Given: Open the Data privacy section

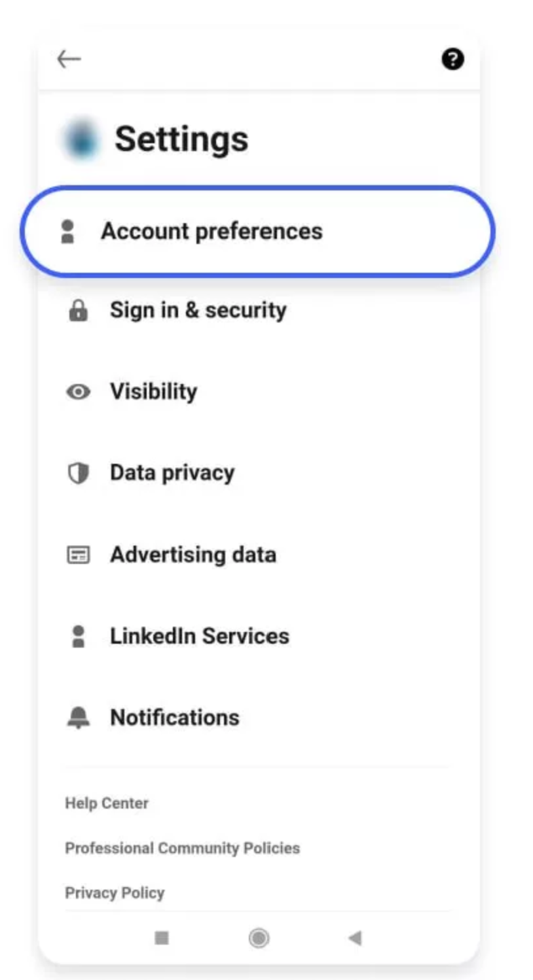Looking at the screenshot, I should [172, 473].
